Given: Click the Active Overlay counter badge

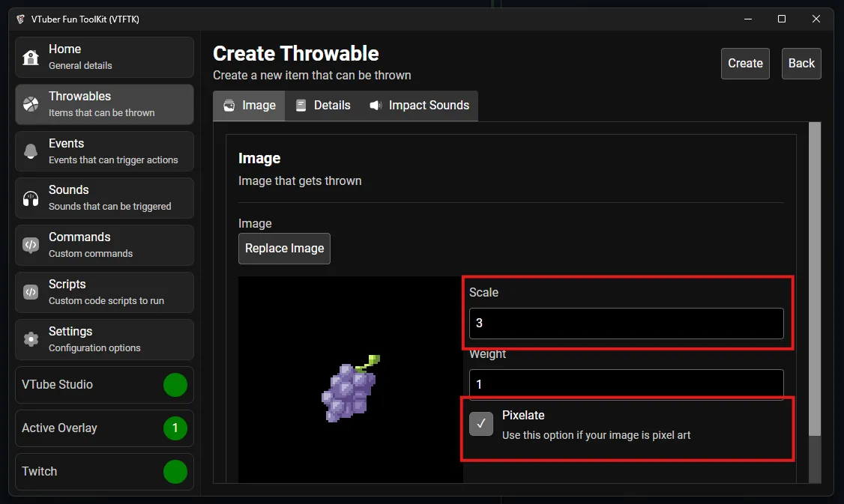Looking at the screenshot, I should [x=175, y=428].
